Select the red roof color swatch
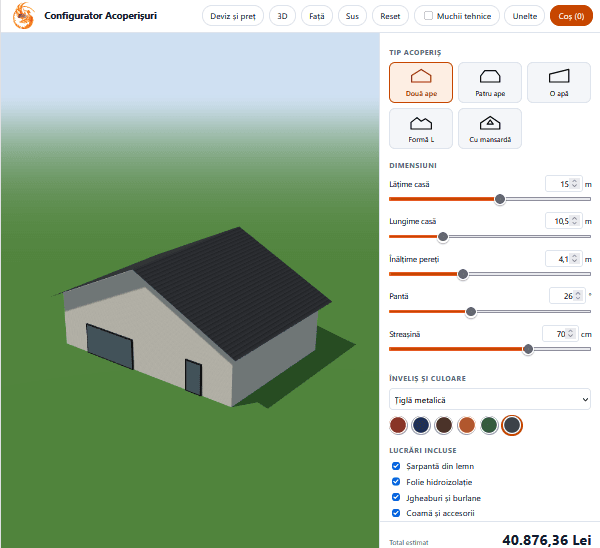This screenshot has height=548, width=600. click(398, 425)
